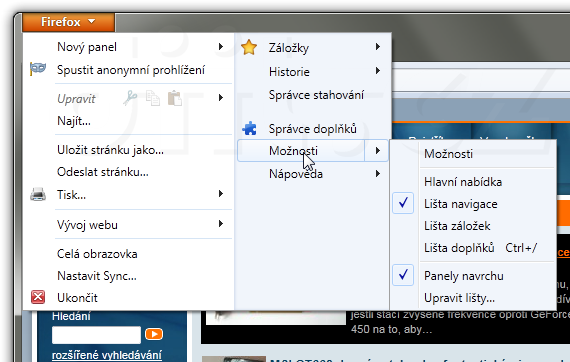Expand the Nápověda submenu arrow
This screenshot has height=362, width=570.
click(x=378, y=174)
